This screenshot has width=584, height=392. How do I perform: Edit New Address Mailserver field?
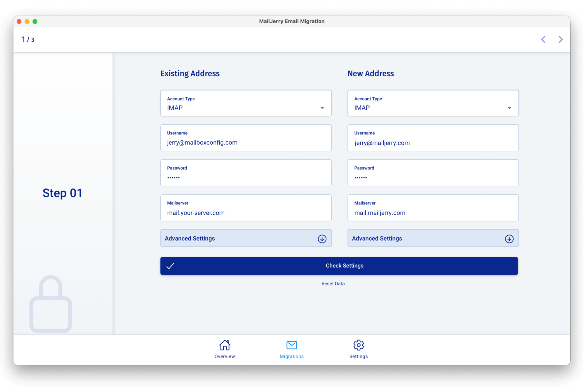[x=433, y=208]
